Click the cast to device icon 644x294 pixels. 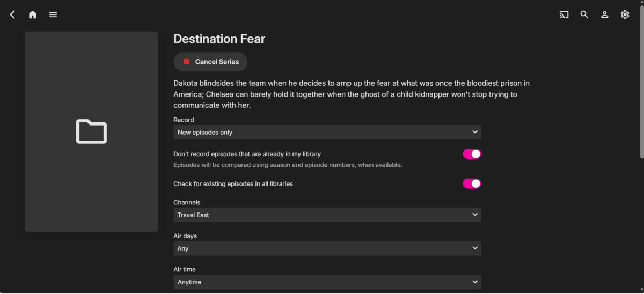pyautogui.click(x=564, y=14)
